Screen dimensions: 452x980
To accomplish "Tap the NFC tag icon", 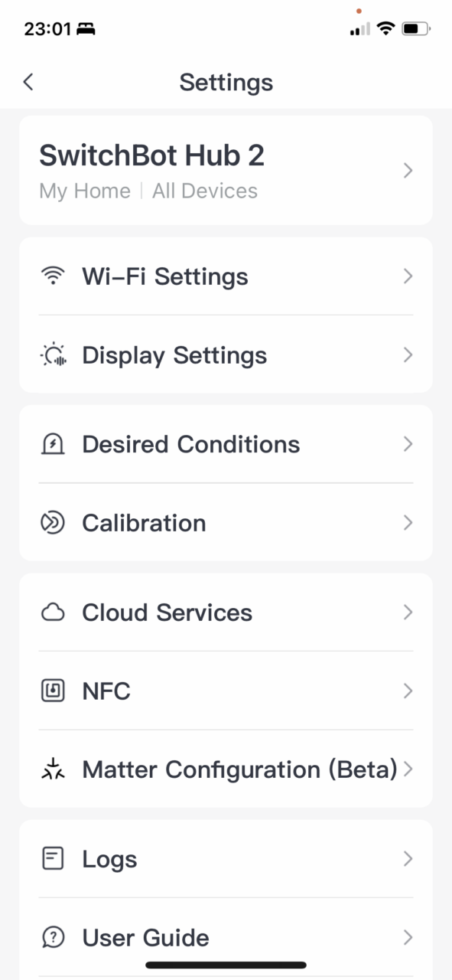I will pyautogui.click(x=52, y=691).
